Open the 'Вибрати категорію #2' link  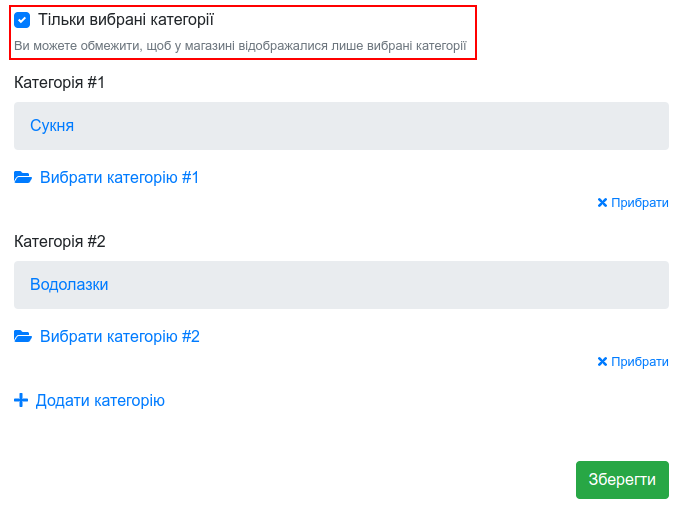click(120, 336)
